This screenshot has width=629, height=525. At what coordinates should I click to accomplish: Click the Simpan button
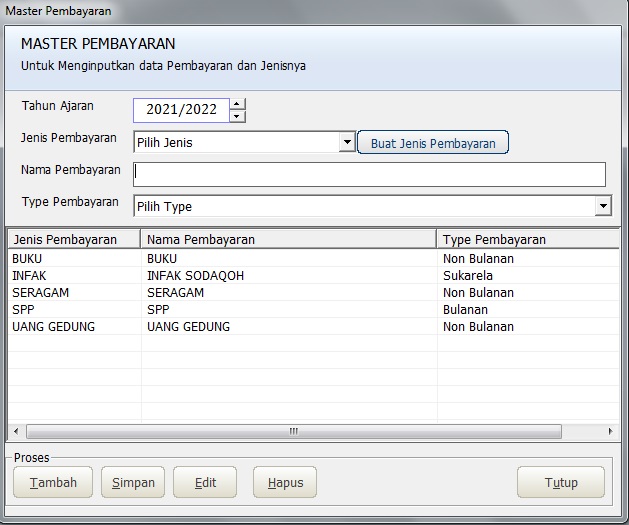(133, 482)
